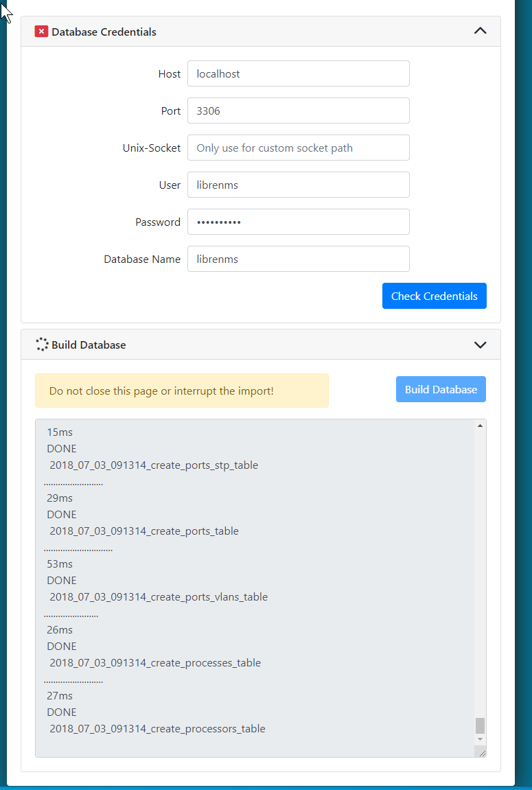532x790 pixels.
Task: Click the 53ms timing entry
Action: [x=60, y=564]
